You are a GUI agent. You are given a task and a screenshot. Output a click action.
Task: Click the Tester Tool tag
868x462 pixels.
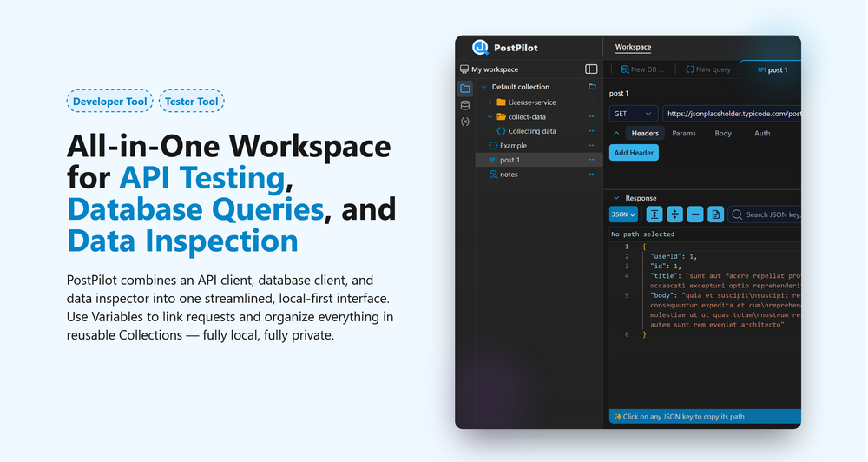[x=192, y=102]
